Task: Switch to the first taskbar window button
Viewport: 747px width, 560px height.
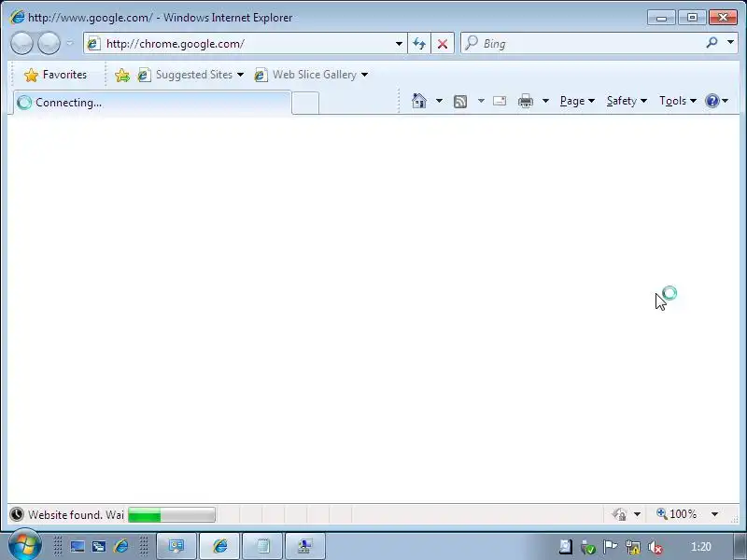Action: click(x=176, y=546)
